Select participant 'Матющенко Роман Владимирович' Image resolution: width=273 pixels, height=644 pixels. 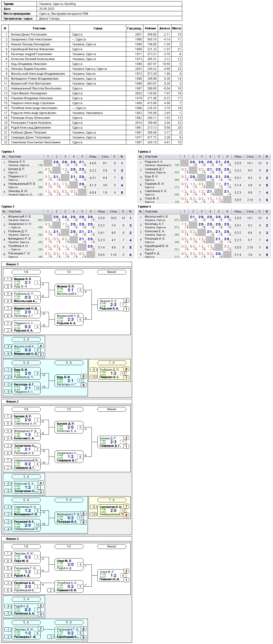click(35, 78)
